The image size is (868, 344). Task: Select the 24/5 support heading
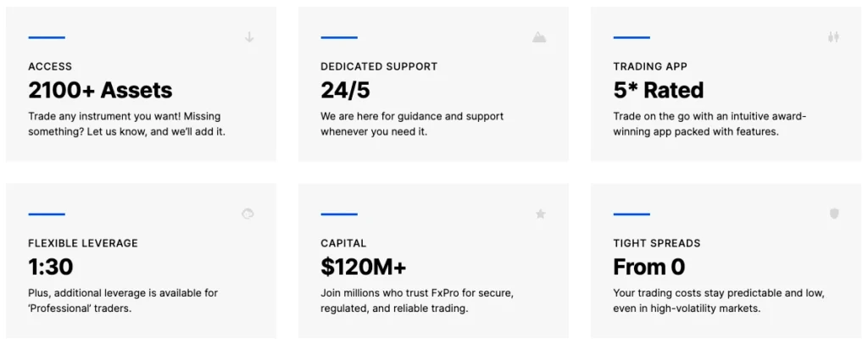[x=345, y=90]
